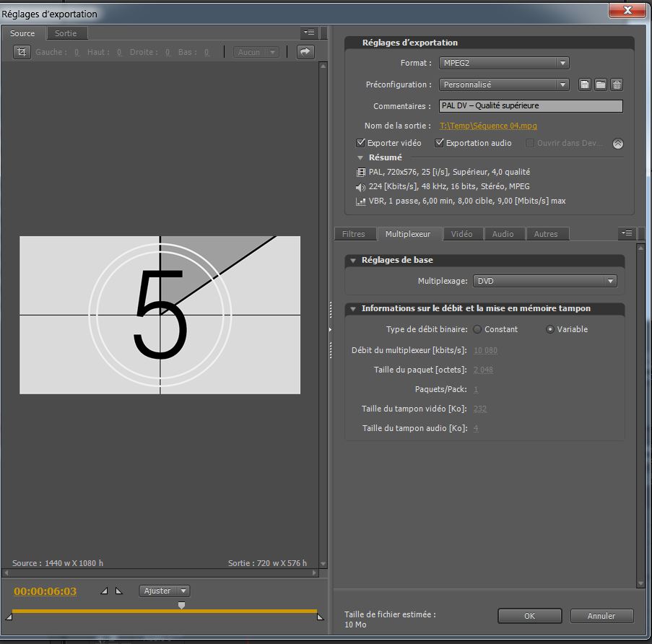Image resolution: width=652 pixels, height=644 pixels.
Task: Click the save preset icon
Action: pyautogui.click(x=586, y=85)
